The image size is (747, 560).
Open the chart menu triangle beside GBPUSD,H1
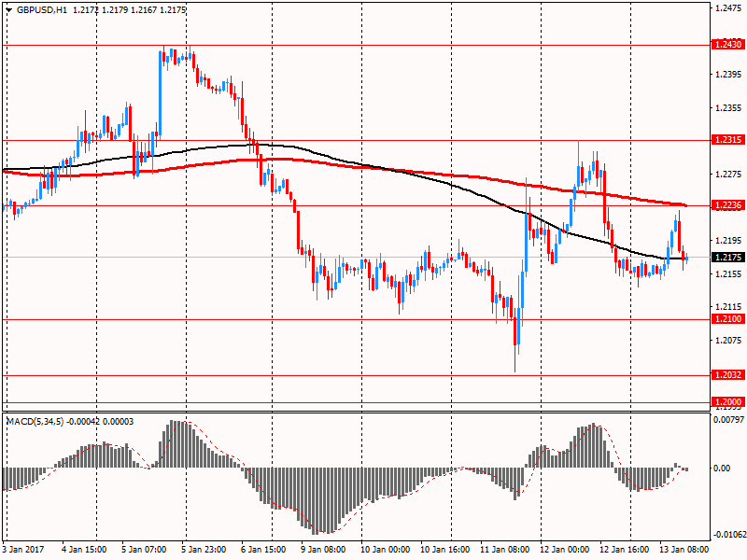point(9,10)
